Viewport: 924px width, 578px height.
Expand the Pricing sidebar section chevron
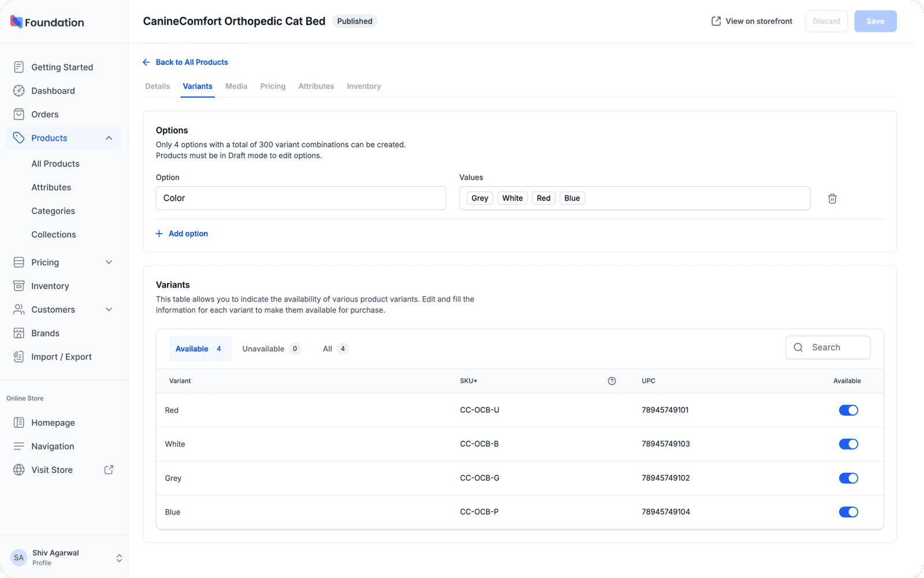tap(109, 262)
